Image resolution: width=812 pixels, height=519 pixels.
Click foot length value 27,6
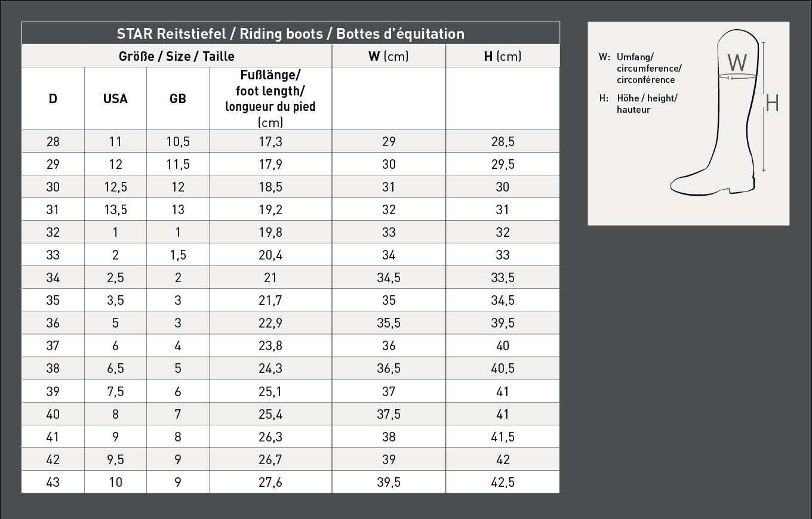[270, 482]
